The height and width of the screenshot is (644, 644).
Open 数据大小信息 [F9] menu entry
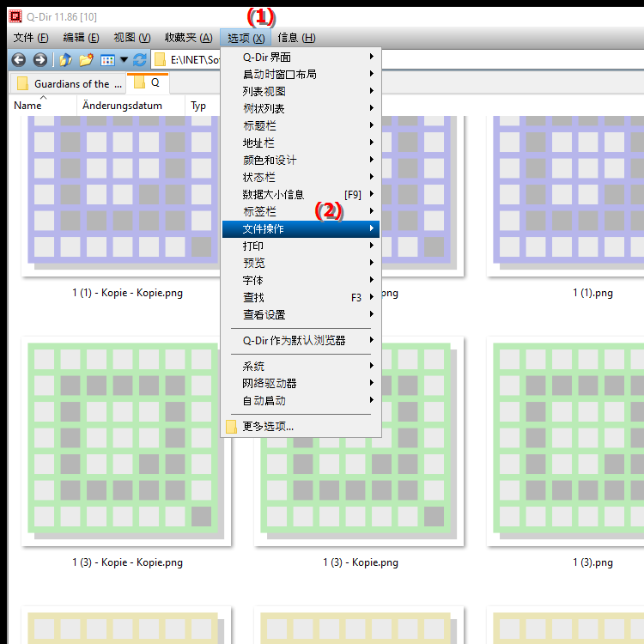pyautogui.click(x=301, y=194)
